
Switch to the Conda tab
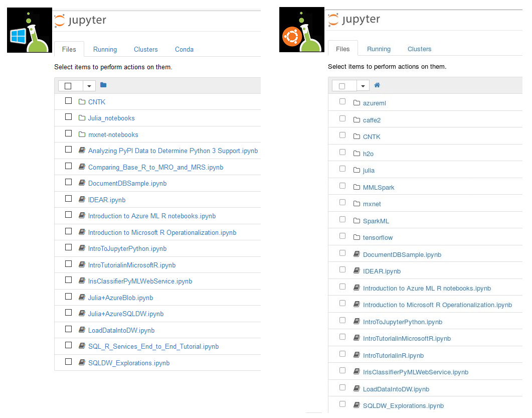click(x=184, y=49)
